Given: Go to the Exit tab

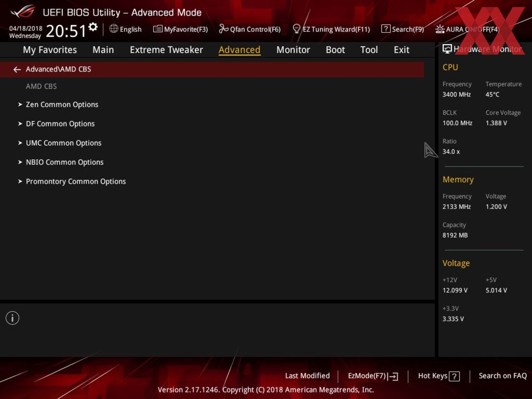Looking at the screenshot, I should [x=401, y=50].
